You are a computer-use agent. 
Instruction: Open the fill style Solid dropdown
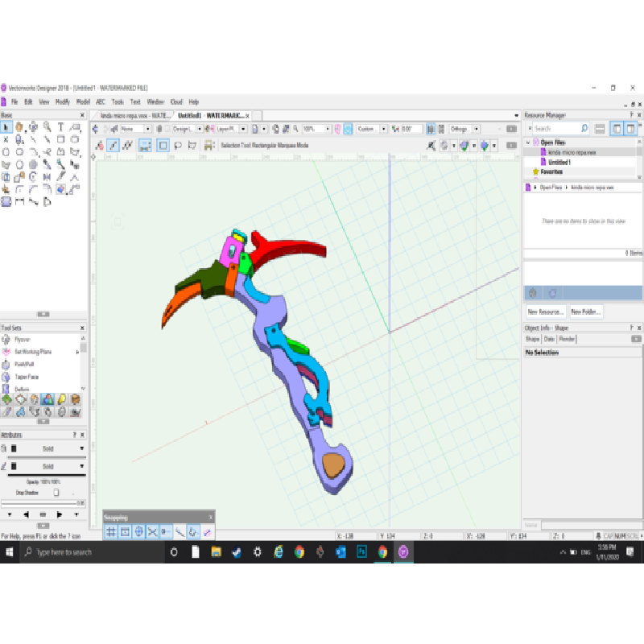coord(48,448)
